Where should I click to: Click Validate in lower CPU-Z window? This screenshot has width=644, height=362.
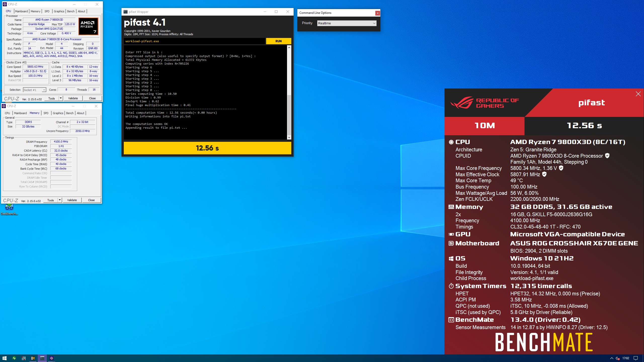click(72, 200)
